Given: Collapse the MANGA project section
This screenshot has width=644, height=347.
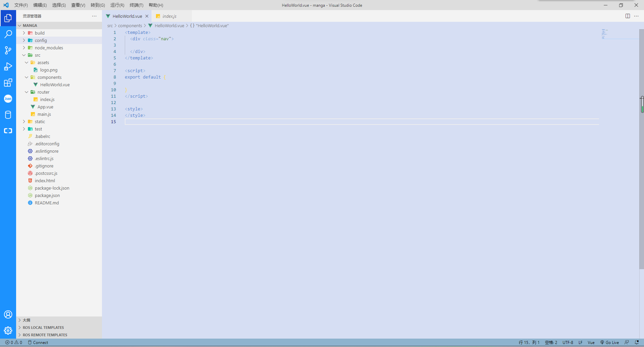Looking at the screenshot, I should (x=59, y=26).
